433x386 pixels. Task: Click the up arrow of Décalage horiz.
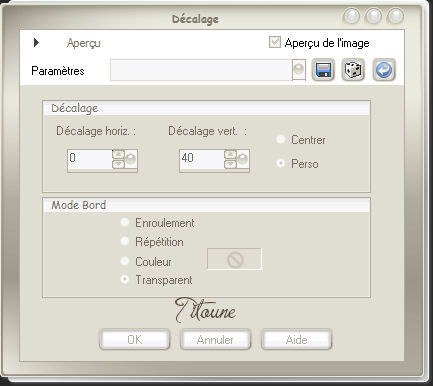[x=118, y=155]
